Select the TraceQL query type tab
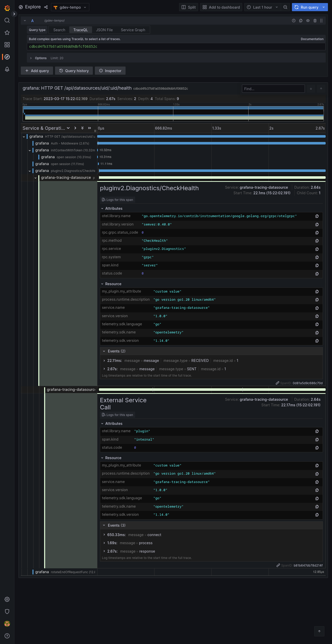This screenshot has height=644, width=332. 81,30
